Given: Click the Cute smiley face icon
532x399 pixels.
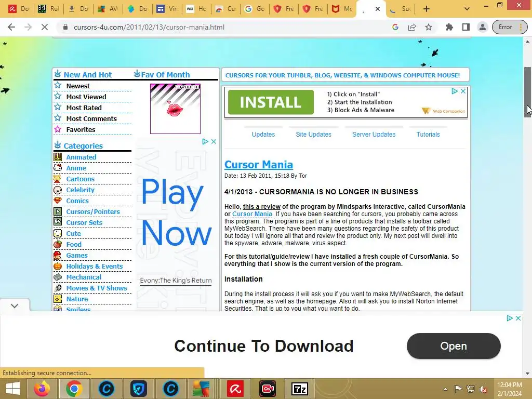Looking at the screenshot, I should [58, 233].
